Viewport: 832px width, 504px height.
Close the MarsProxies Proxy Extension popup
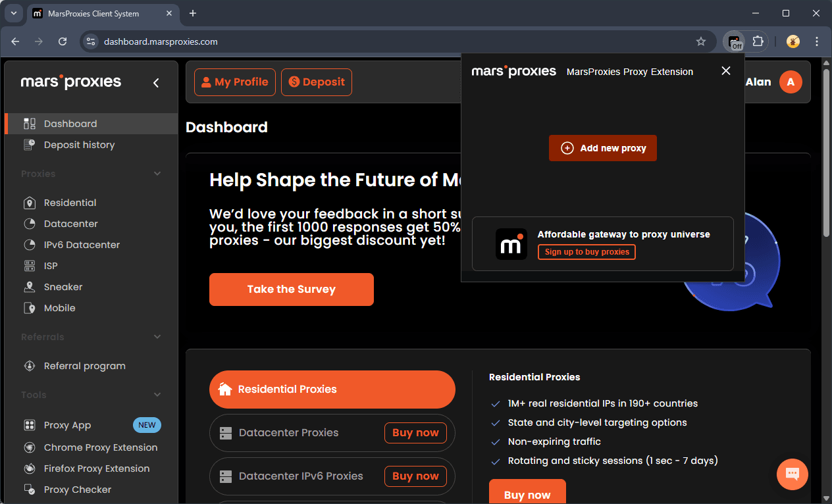point(725,71)
